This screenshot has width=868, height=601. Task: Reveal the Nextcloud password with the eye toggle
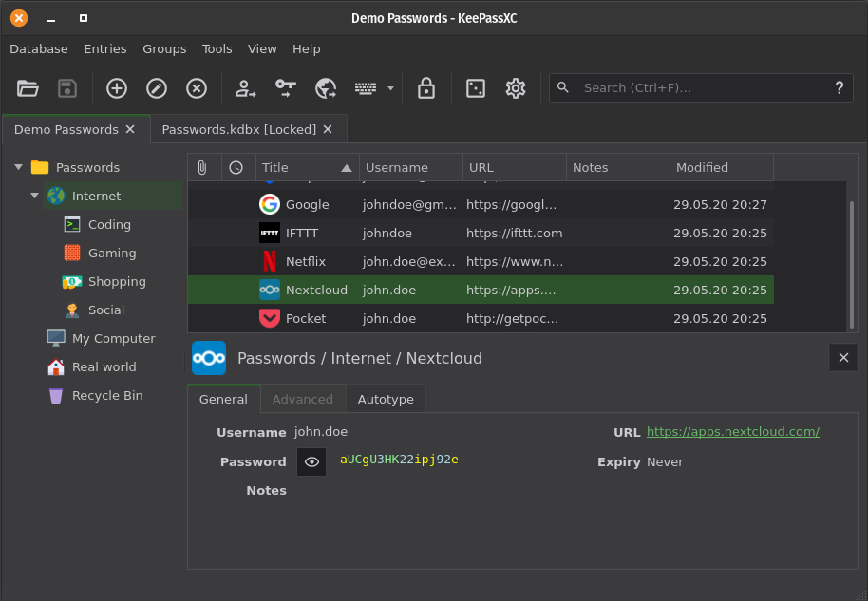tap(311, 461)
